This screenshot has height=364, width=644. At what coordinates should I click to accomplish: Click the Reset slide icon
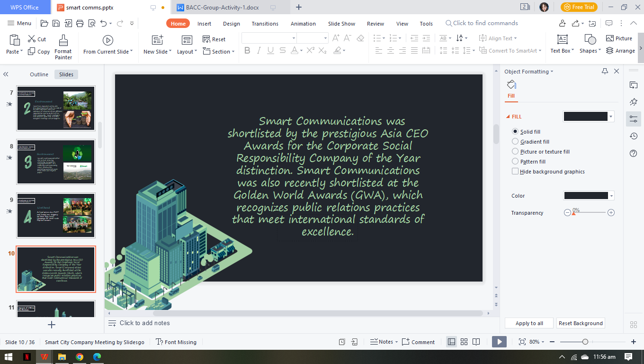(x=206, y=39)
